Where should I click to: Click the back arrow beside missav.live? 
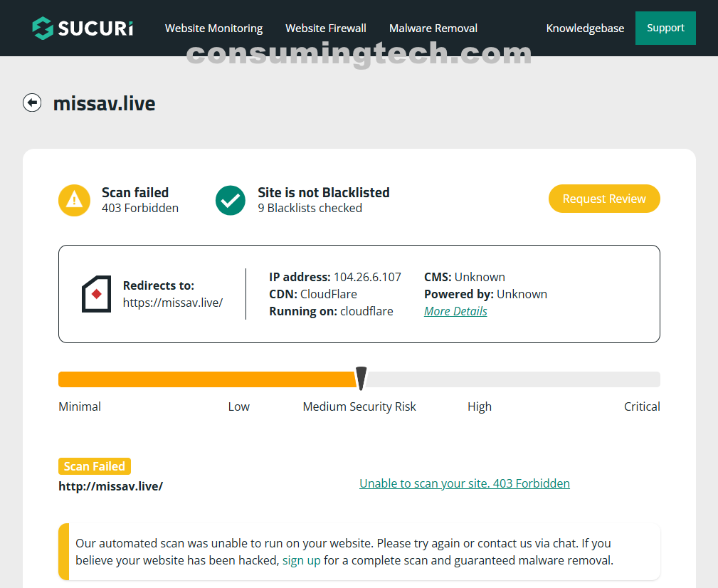(x=32, y=103)
